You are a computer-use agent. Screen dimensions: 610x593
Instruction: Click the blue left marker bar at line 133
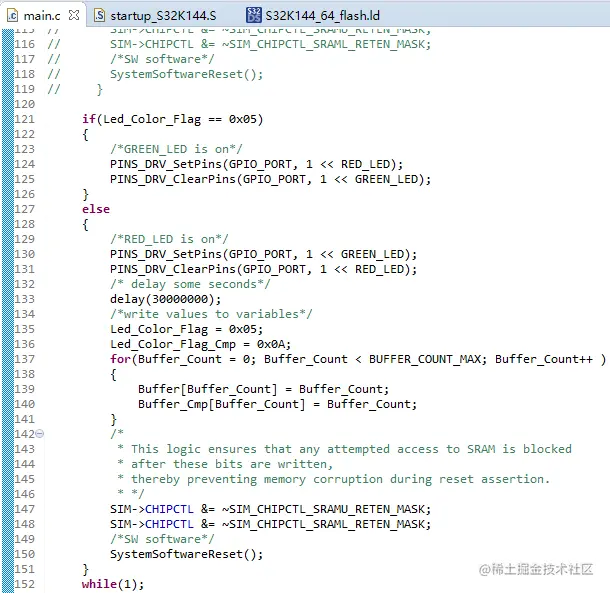[x=7, y=299]
